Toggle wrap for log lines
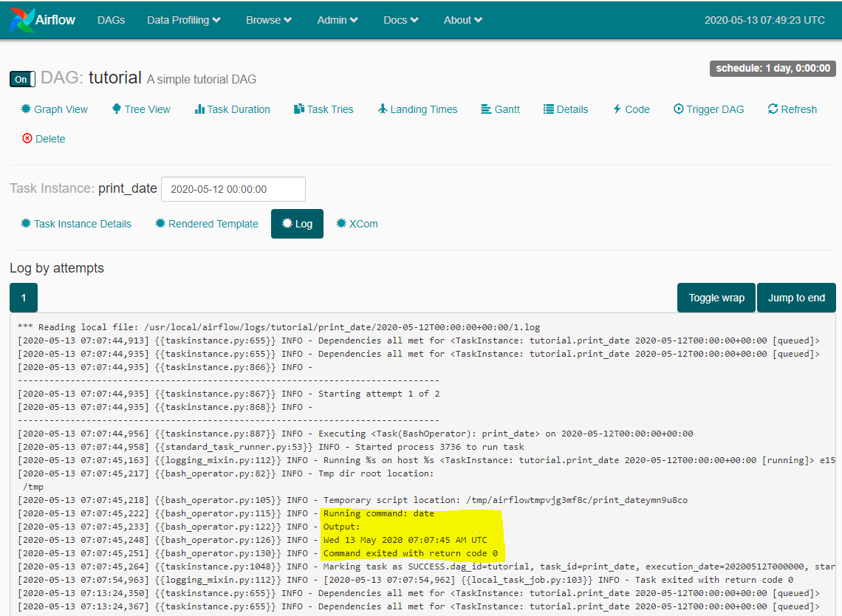The width and height of the screenshot is (842, 616). 716,298
